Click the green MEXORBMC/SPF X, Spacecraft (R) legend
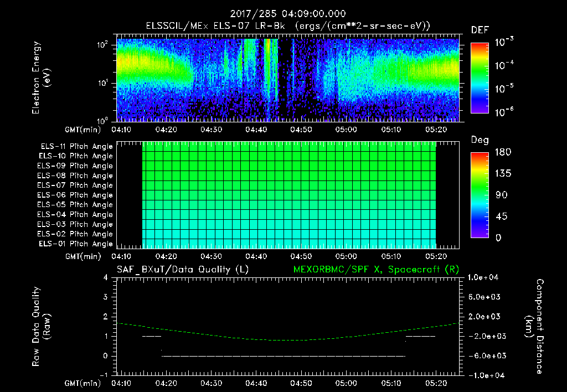Screen dimensions: 567x392 (x=376, y=270)
